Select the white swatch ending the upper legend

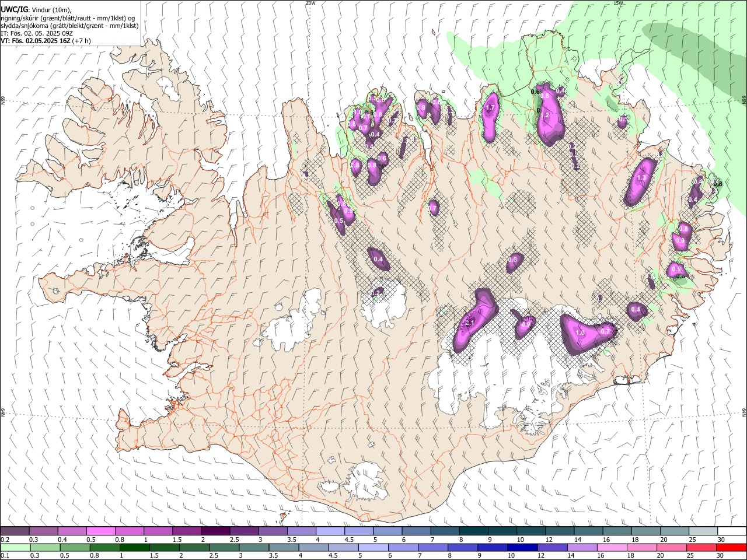coord(732,531)
